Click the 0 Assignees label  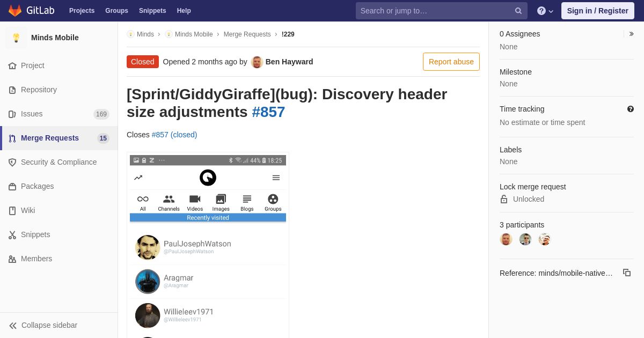coord(520,34)
